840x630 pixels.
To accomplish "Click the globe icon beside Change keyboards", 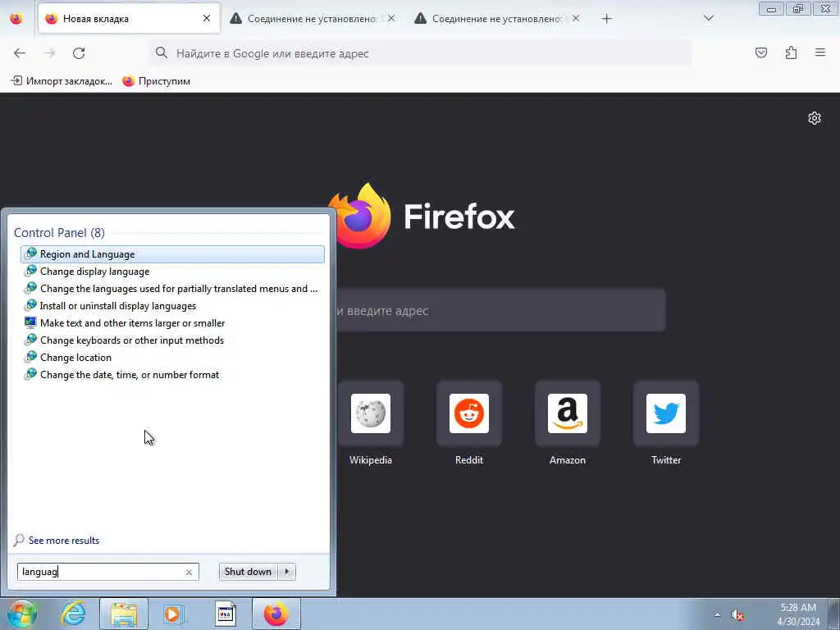I will [x=30, y=340].
